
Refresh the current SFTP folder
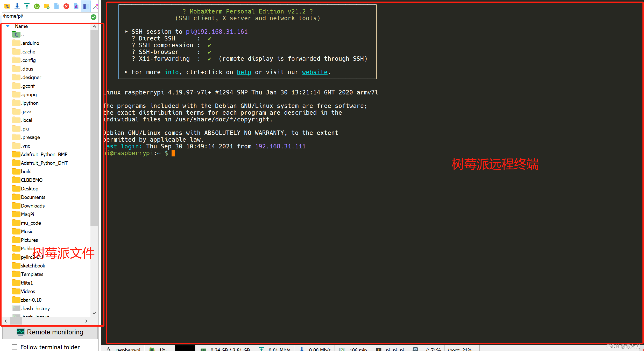[x=37, y=6]
